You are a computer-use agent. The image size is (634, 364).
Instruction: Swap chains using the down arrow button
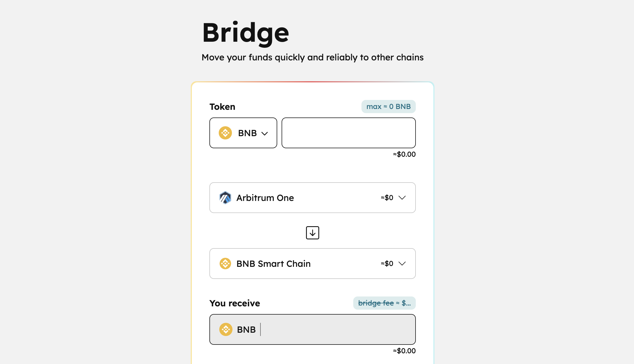click(313, 233)
